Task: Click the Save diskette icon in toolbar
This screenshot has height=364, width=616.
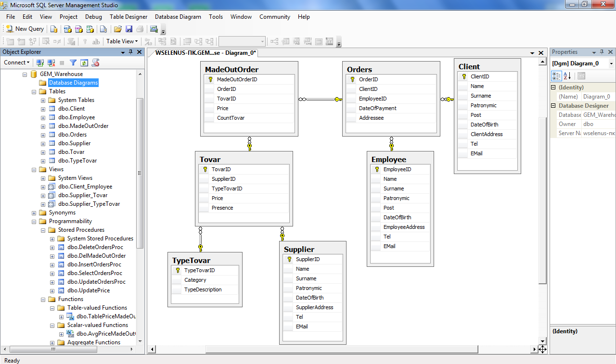Action: (128, 29)
